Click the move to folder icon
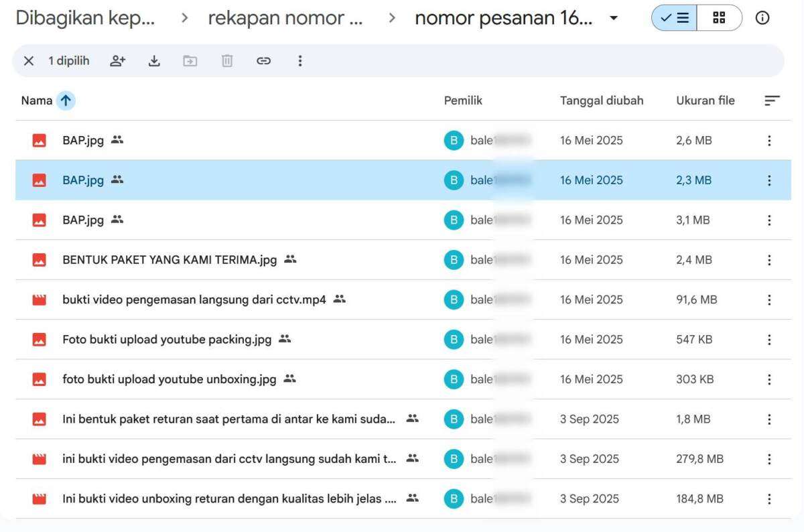 [x=190, y=61]
